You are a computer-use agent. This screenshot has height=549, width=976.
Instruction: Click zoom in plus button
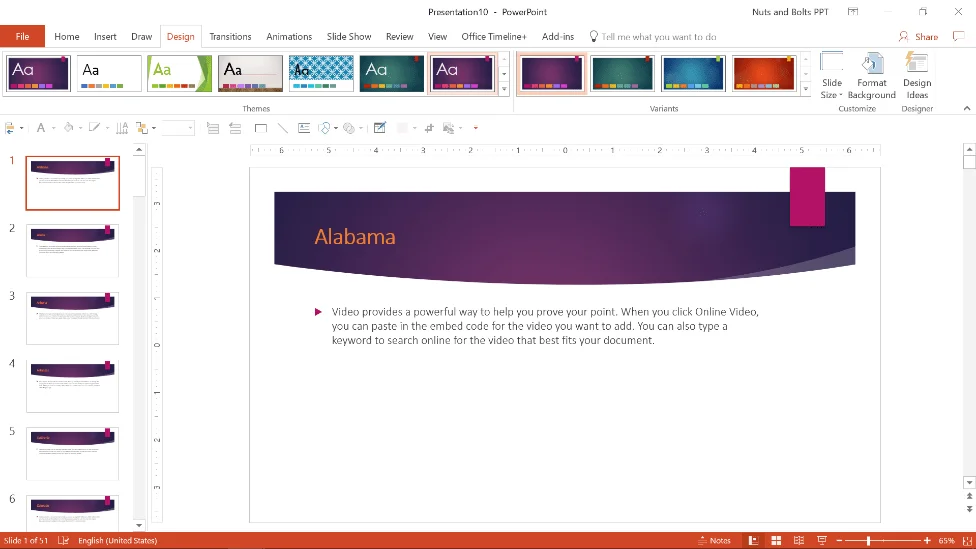927,540
